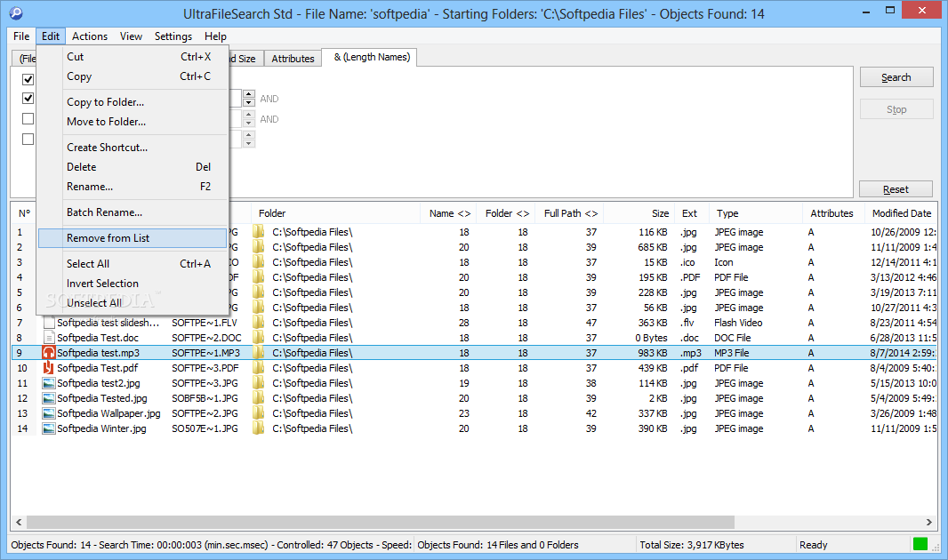
Task: Open the View menu
Action: (131, 36)
